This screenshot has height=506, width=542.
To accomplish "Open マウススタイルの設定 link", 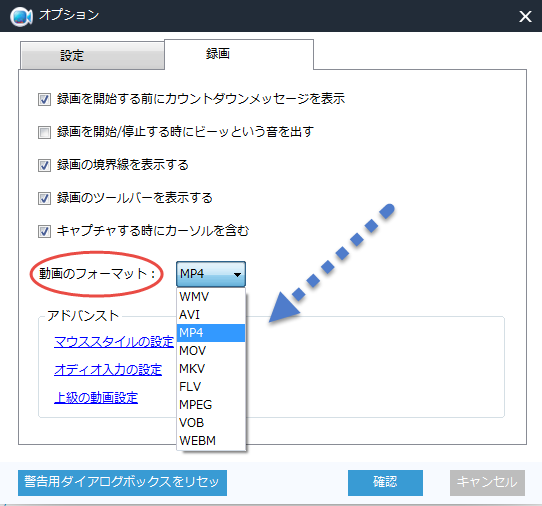I will pyautogui.click(x=114, y=342).
